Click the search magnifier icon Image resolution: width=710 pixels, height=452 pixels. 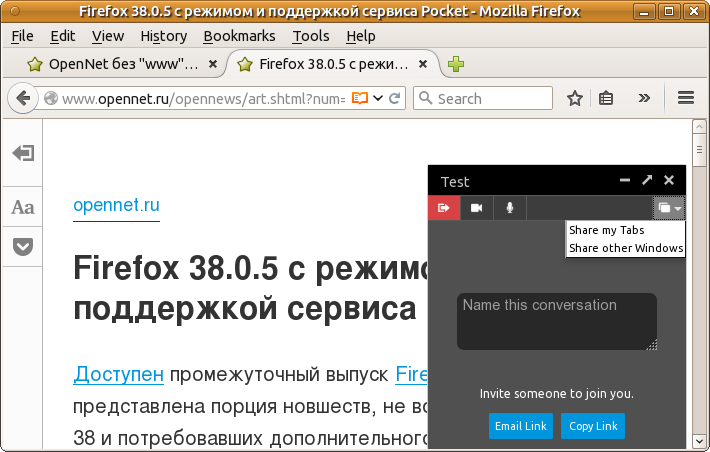425,98
